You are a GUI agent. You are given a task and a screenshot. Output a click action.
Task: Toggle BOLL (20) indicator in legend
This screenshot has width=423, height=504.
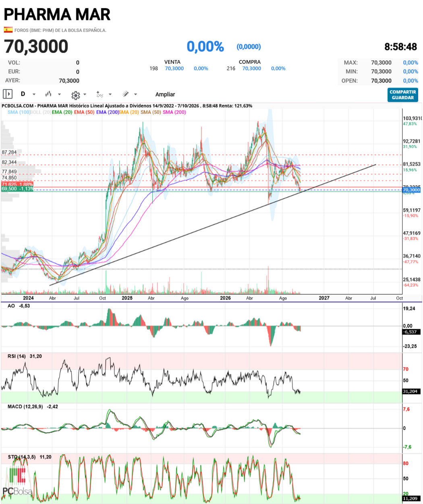click(x=41, y=112)
